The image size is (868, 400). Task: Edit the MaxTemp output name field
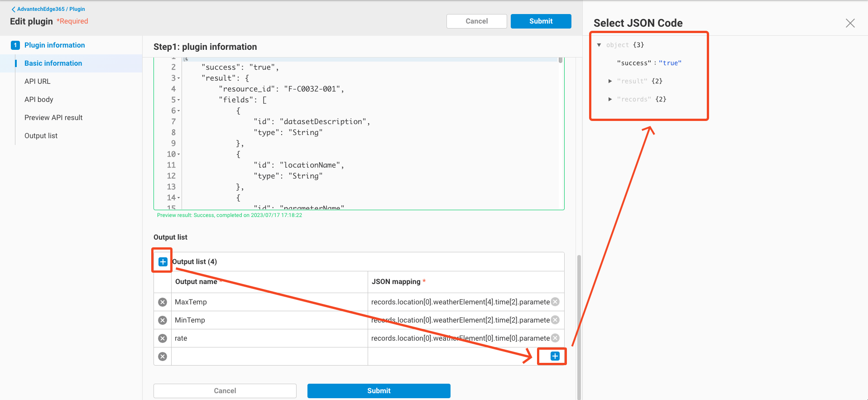click(x=269, y=302)
